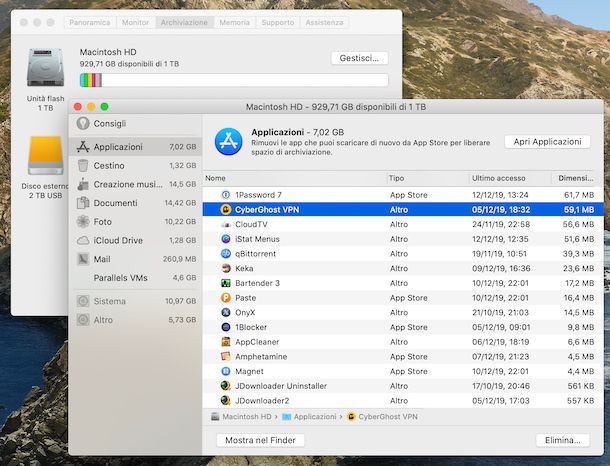Click the Paste app icon
610x466 pixels.
[226, 298]
